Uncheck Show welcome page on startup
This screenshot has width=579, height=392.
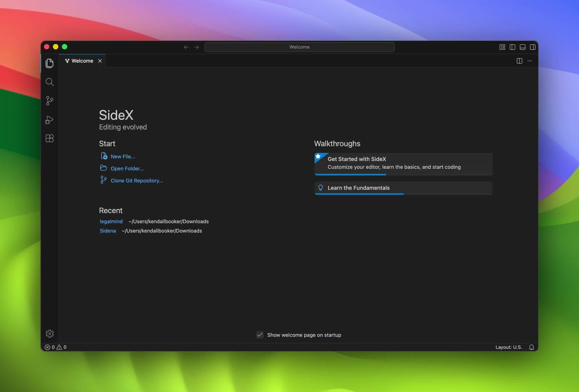pos(260,335)
